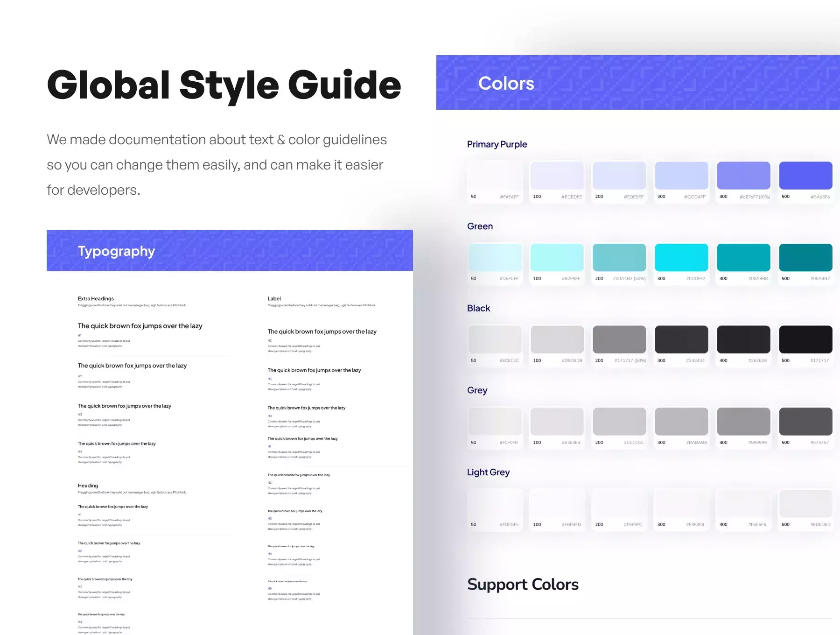Click the Colors section banner
This screenshot has height=635, width=840.
[x=638, y=83]
